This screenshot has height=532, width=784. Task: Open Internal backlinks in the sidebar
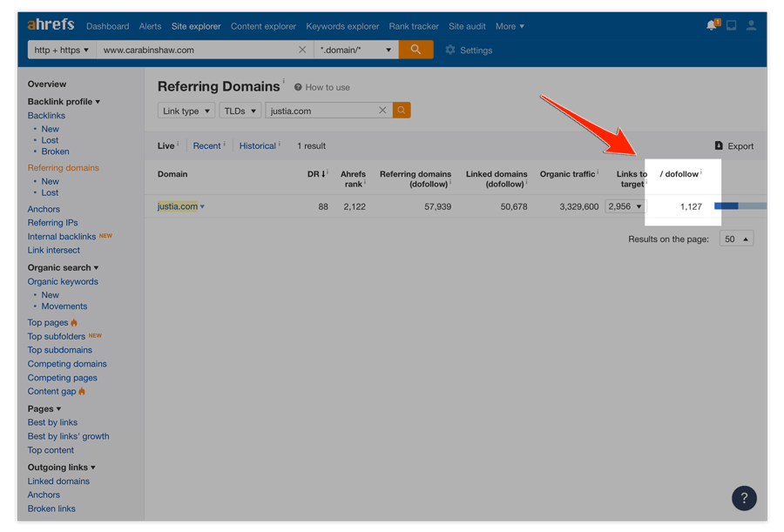coord(62,237)
